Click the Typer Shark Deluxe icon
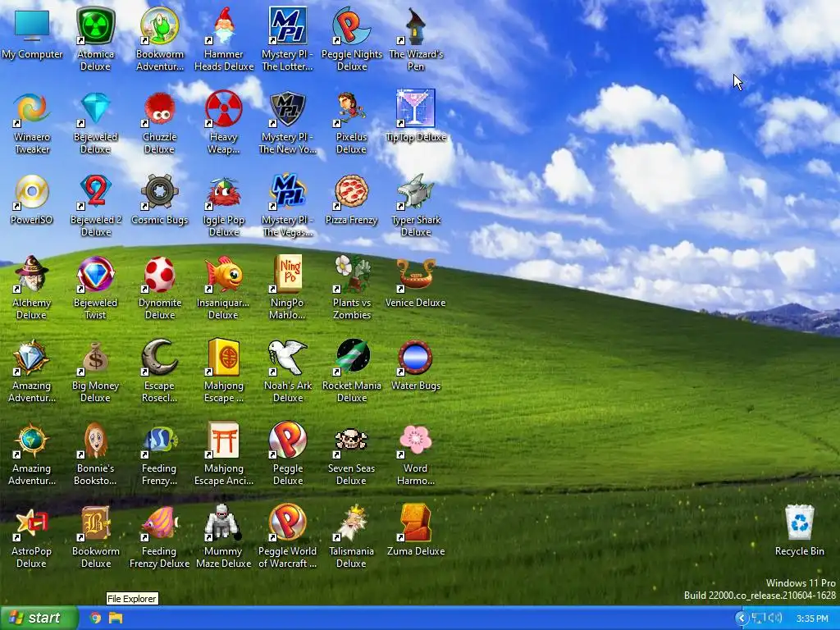 pyautogui.click(x=416, y=192)
